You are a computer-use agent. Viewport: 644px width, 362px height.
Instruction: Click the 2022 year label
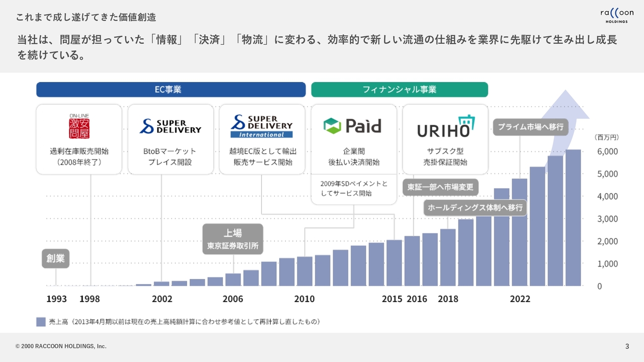pos(520,299)
